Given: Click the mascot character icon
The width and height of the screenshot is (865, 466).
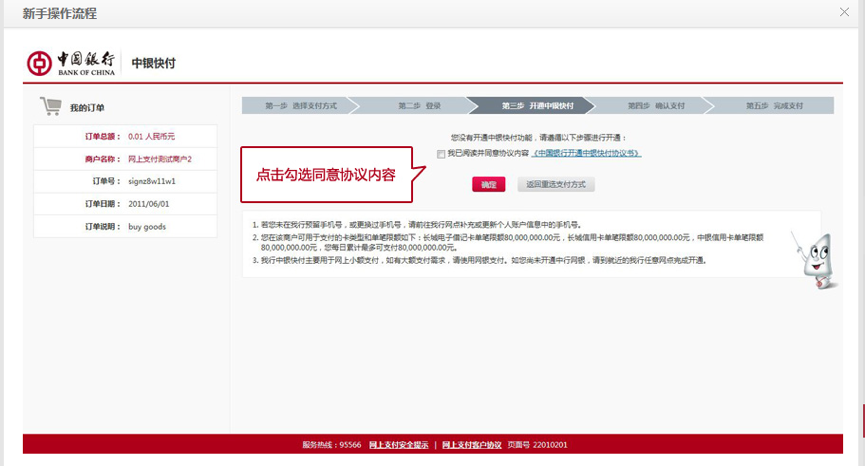Looking at the screenshot, I should click(817, 260).
